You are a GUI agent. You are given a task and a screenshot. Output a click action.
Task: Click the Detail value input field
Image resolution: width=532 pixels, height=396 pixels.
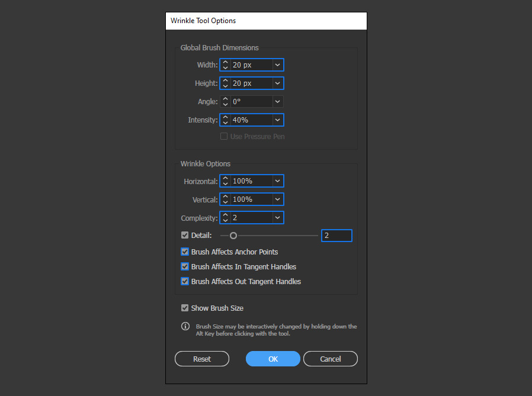pos(336,236)
